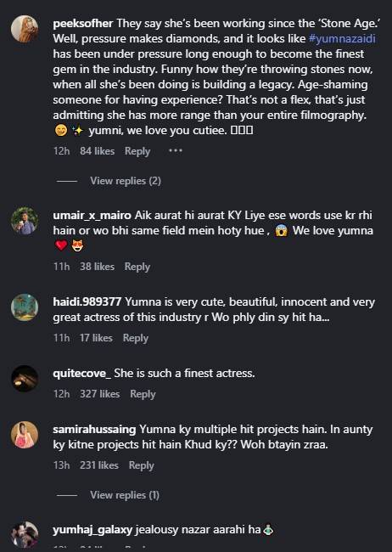Image resolution: width=392 pixels, height=552 pixels.
Task: Reply to peeksofher's comment
Action: point(137,151)
